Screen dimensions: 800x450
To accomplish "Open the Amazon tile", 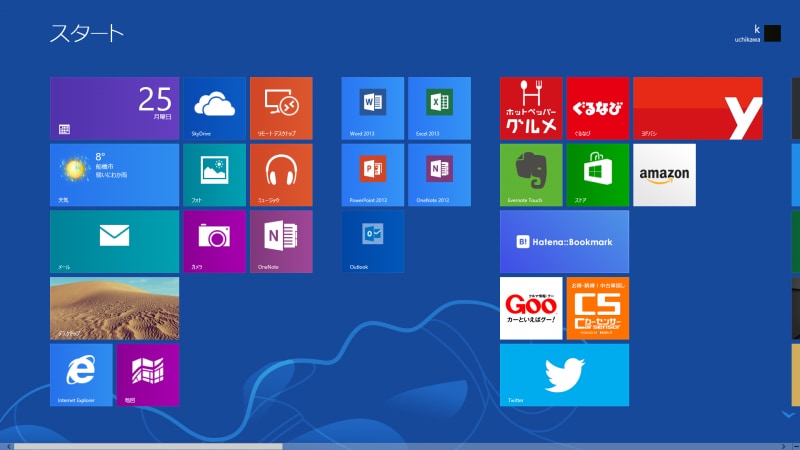I will [664, 174].
